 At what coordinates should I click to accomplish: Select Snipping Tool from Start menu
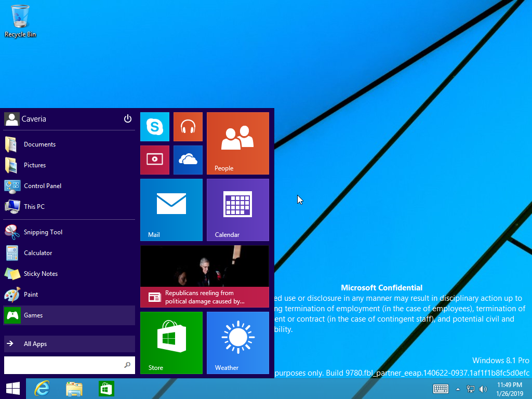[43, 232]
